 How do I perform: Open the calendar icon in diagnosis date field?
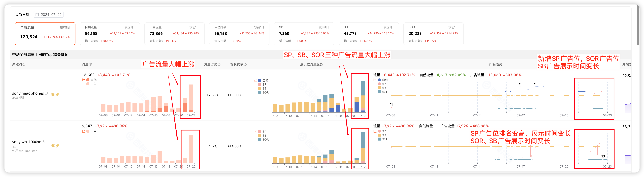(37, 15)
